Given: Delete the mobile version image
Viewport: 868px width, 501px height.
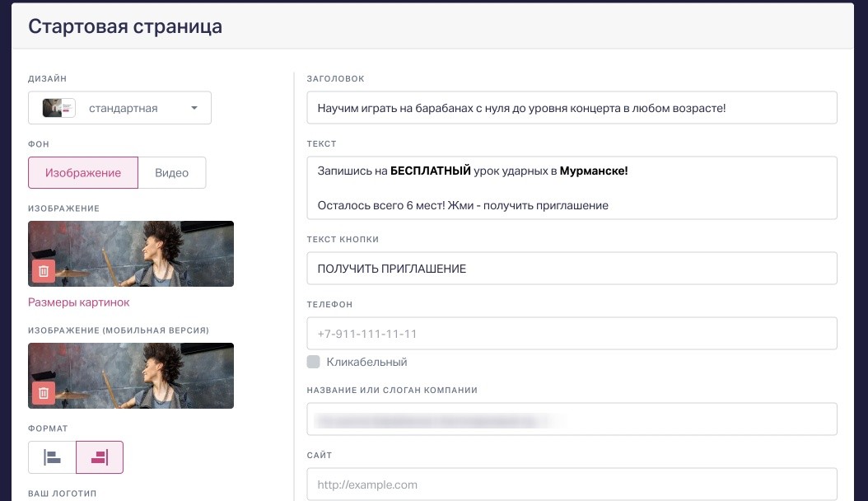Looking at the screenshot, I should tap(43, 393).
